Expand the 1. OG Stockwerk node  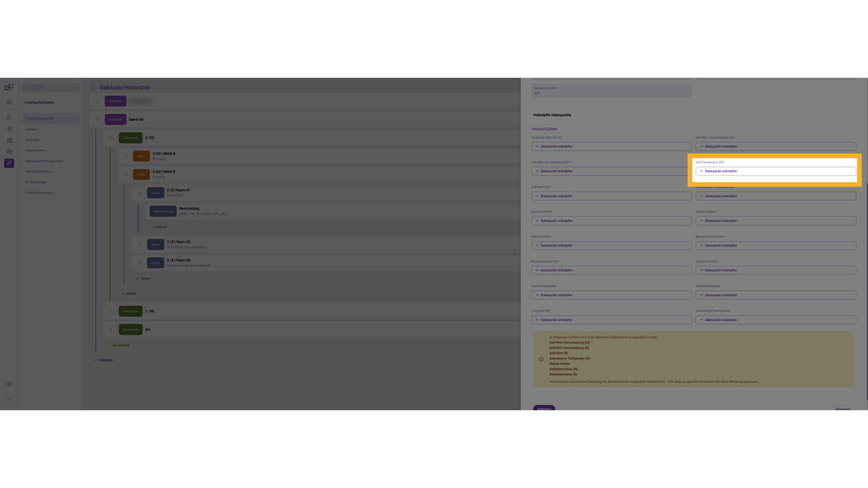tap(112, 311)
